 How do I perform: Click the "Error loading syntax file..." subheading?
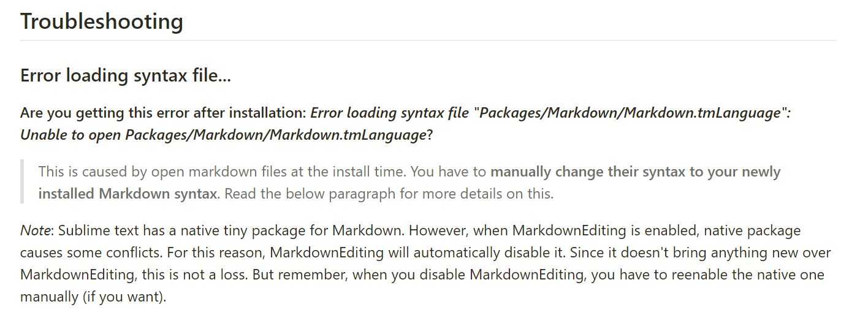click(126, 76)
